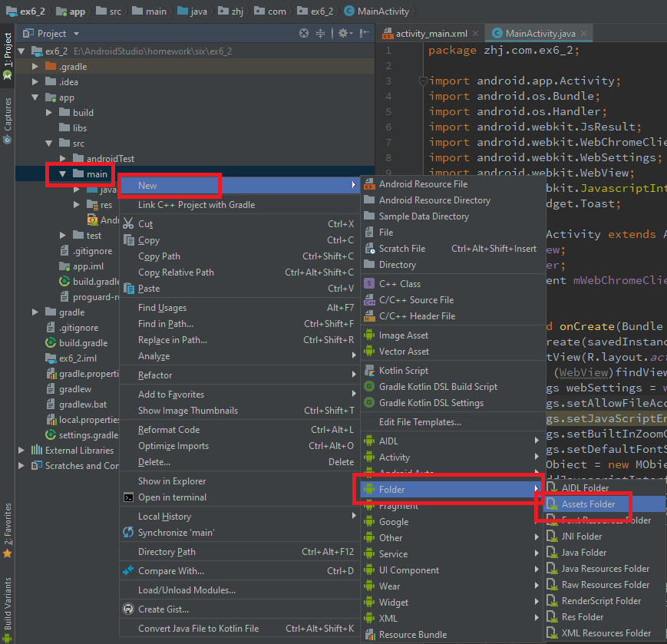Open the Activity submenu
The height and width of the screenshot is (644, 667).
point(454,457)
